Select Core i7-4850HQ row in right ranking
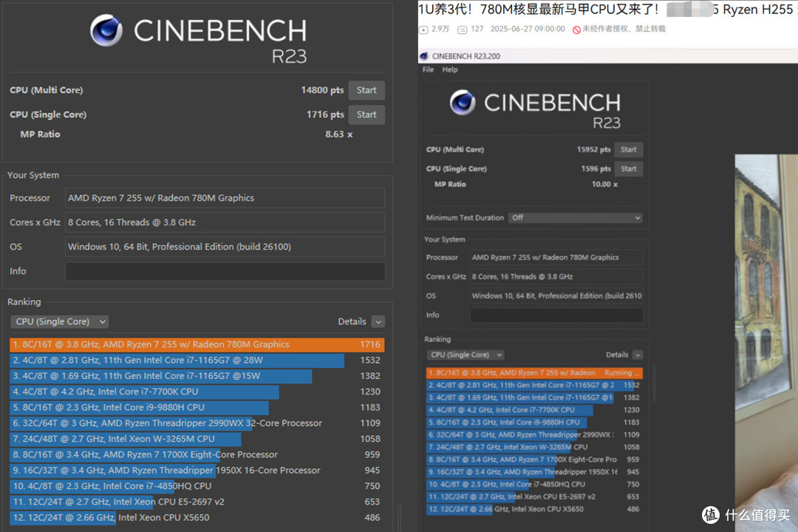This screenshot has width=798, height=532. pyautogui.click(x=534, y=484)
